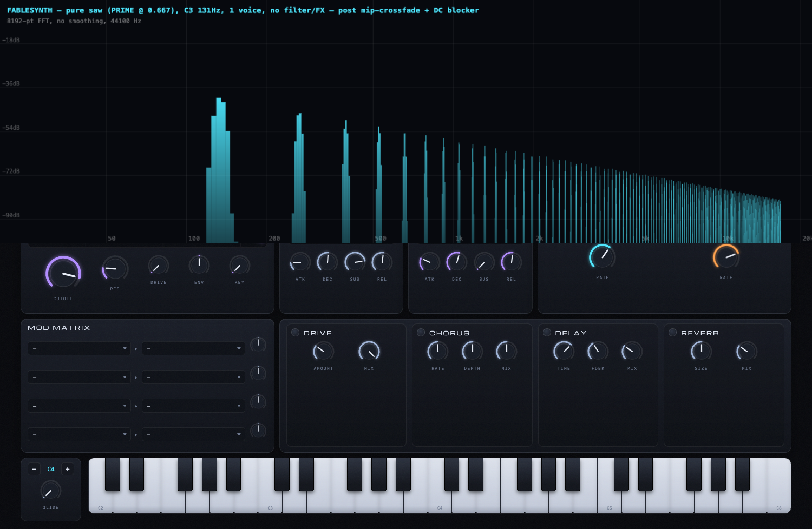Click the C4 octave readout between minus and plus
812x529 pixels.
tap(51, 469)
